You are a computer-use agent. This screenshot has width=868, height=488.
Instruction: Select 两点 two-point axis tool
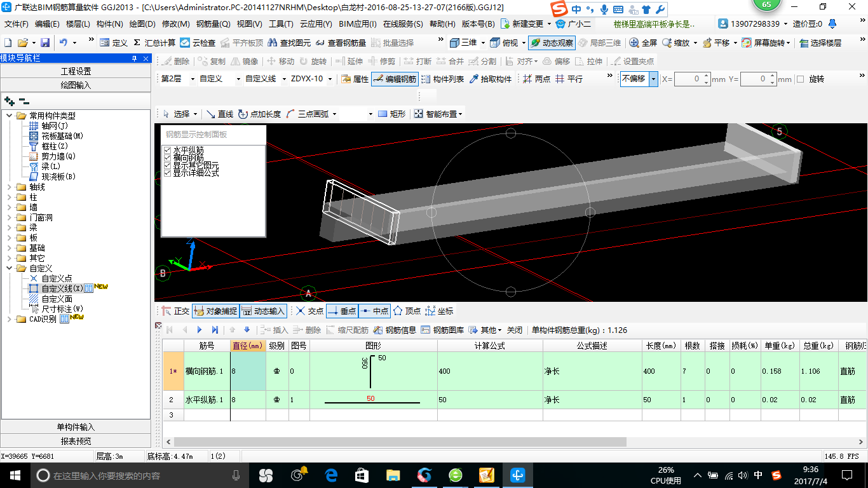(536, 79)
